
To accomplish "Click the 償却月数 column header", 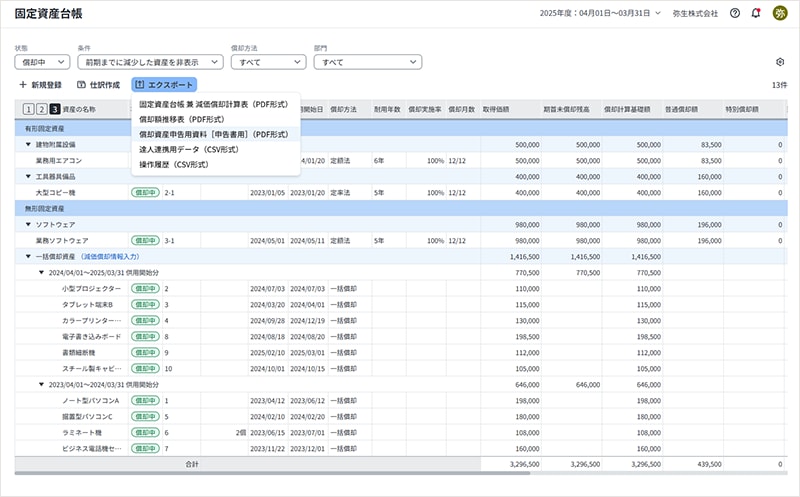I will (461, 109).
